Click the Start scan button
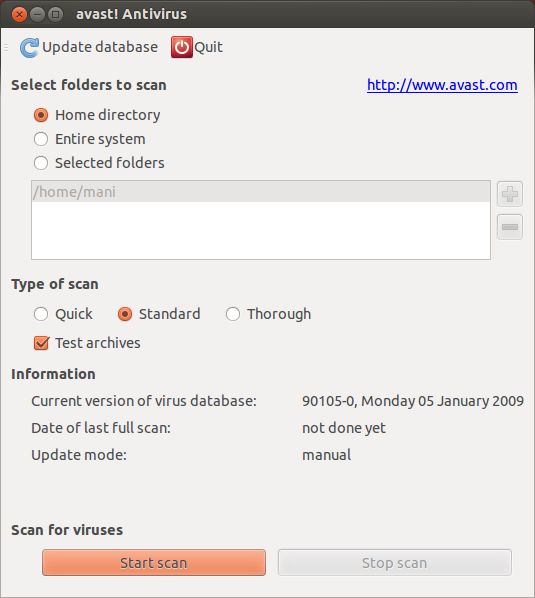The width and height of the screenshot is (535, 598). pos(154,563)
